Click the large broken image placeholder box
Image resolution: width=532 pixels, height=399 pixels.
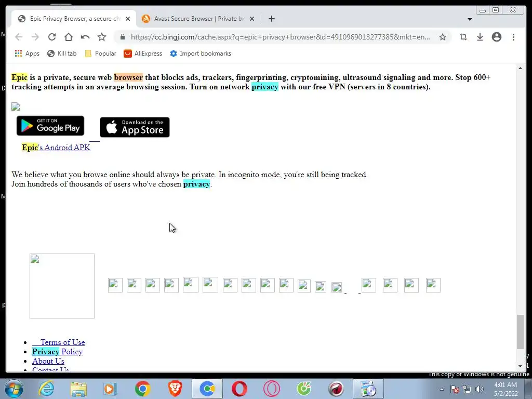62,286
